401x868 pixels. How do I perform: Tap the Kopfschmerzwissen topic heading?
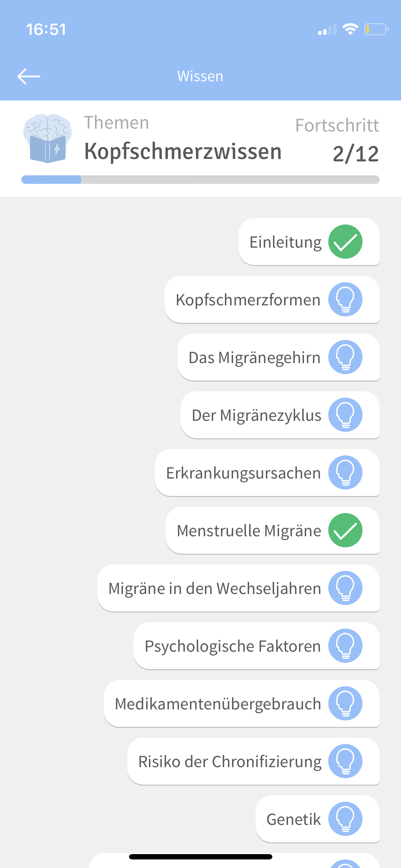pos(183,151)
